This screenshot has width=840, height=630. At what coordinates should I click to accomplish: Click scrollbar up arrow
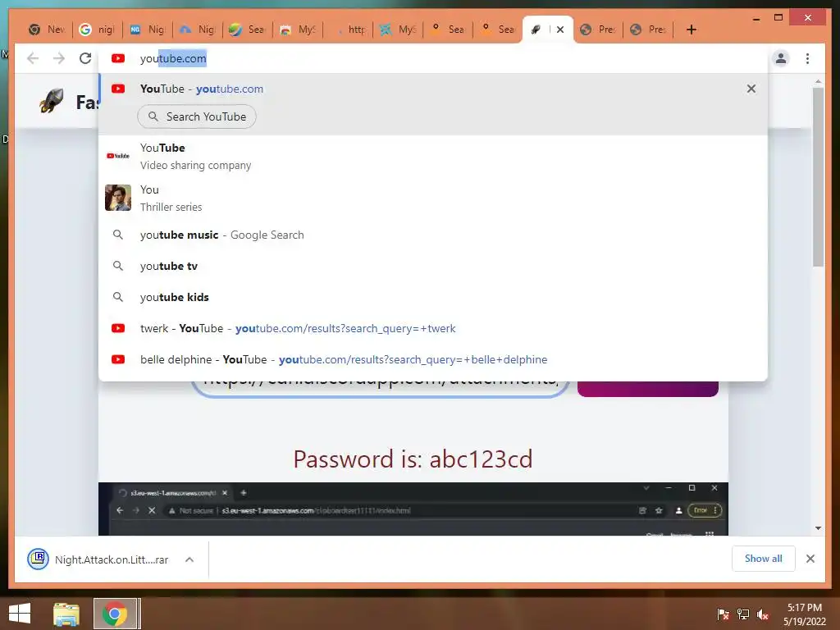click(x=818, y=81)
